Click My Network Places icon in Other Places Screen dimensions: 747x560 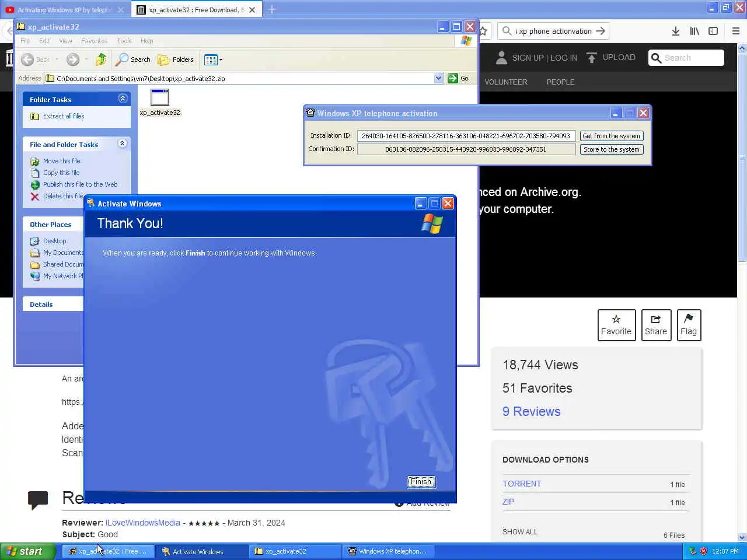[35, 276]
